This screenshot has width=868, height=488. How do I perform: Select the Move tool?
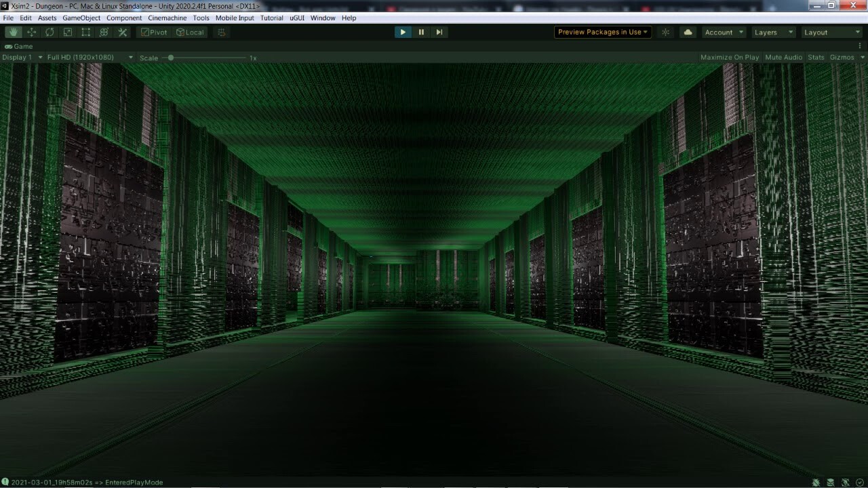pyautogui.click(x=31, y=32)
